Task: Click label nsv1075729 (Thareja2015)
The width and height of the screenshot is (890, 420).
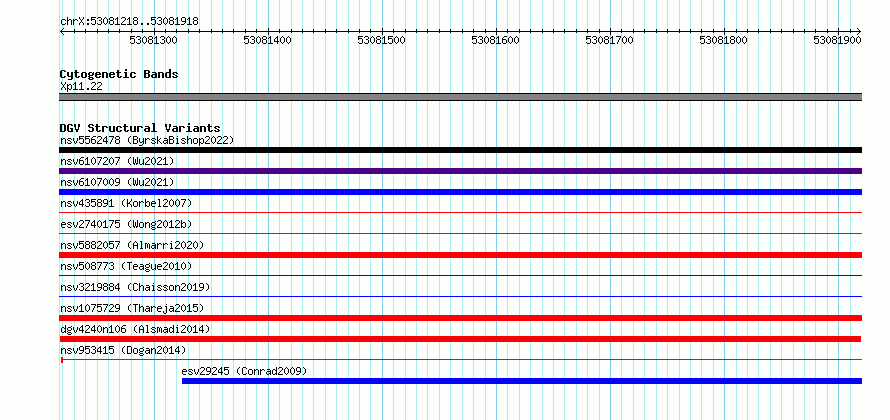Action: [132, 308]
